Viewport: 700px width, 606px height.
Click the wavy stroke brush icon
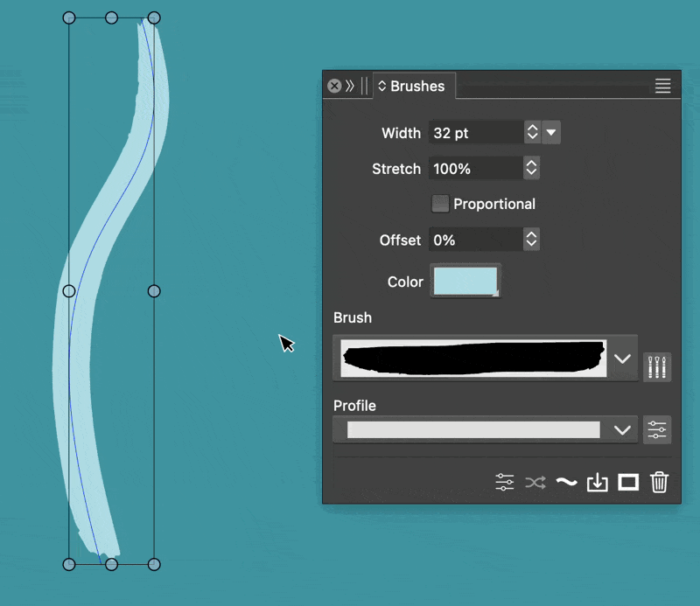coord(566,482)
